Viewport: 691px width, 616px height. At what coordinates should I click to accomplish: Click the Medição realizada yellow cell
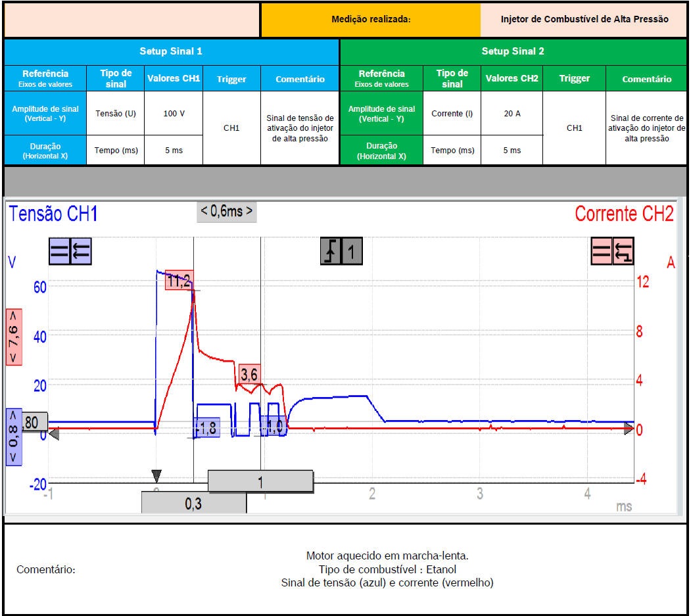pyautogui.click(x=371, y=20)
